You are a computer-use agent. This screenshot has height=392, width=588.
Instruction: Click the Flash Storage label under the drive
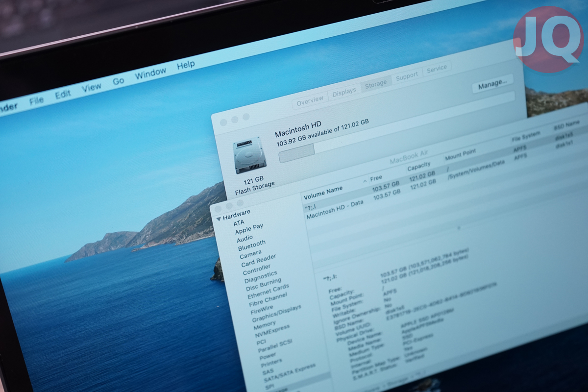pos(255,188)
